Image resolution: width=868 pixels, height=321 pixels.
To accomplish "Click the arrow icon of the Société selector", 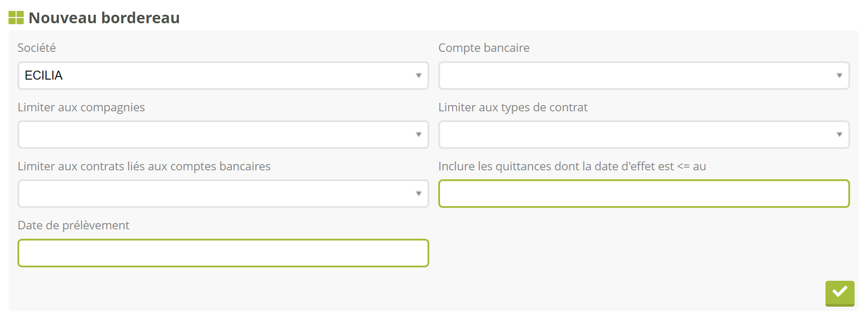I will click(419, 76).
